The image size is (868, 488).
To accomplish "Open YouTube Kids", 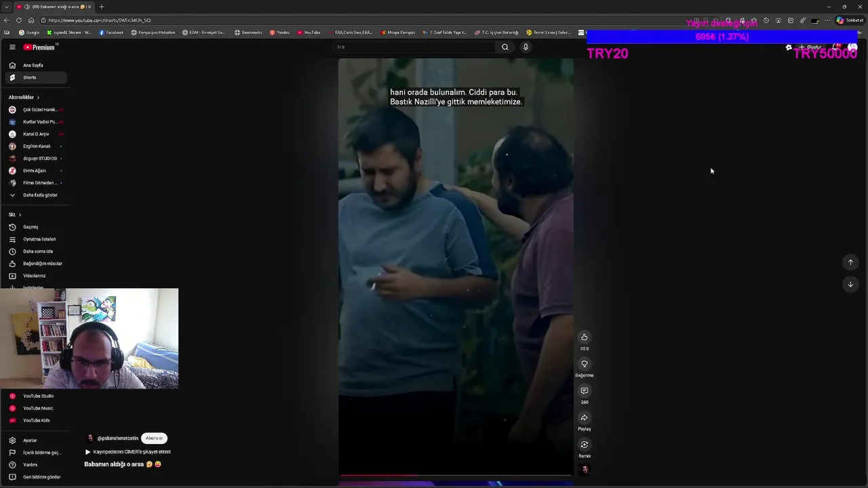I will tap(35, 420).
